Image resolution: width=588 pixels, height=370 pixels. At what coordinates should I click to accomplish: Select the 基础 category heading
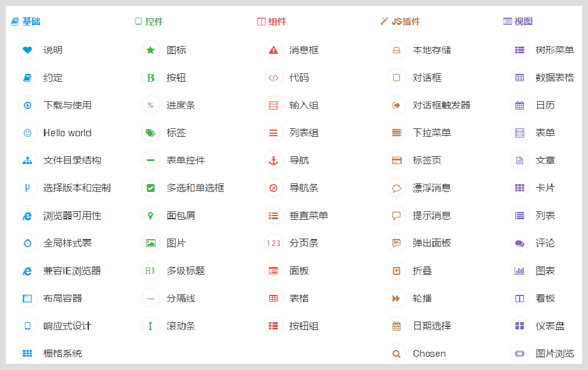click(x=31, y=22)
